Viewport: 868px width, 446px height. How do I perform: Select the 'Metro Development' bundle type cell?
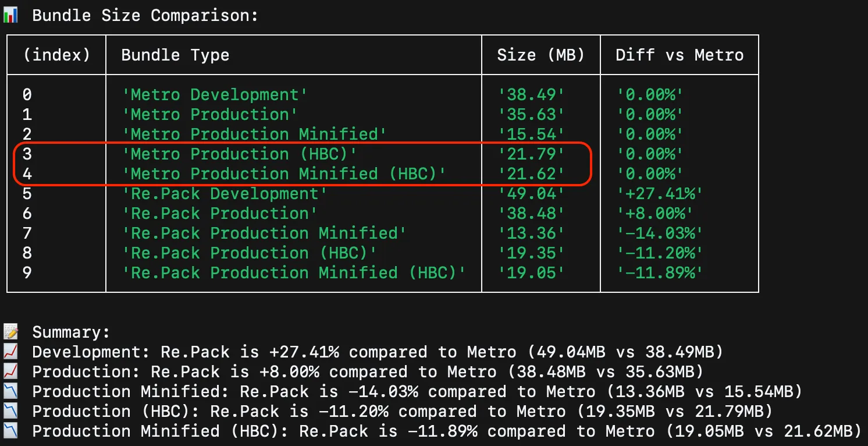[215, 94]
